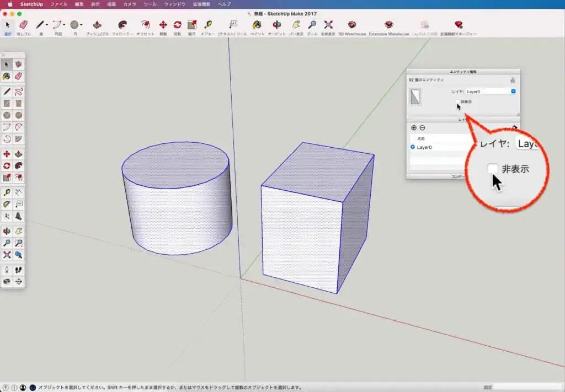The image size is (565, 392).
Task: Pick the Pie tool in the tool palette
Action: click(18, 138)
